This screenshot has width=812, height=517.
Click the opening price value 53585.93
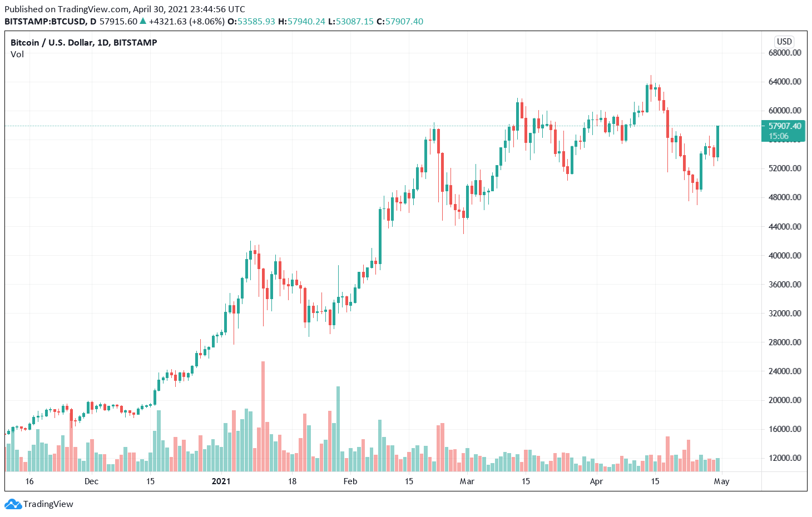tap(256, 22)
